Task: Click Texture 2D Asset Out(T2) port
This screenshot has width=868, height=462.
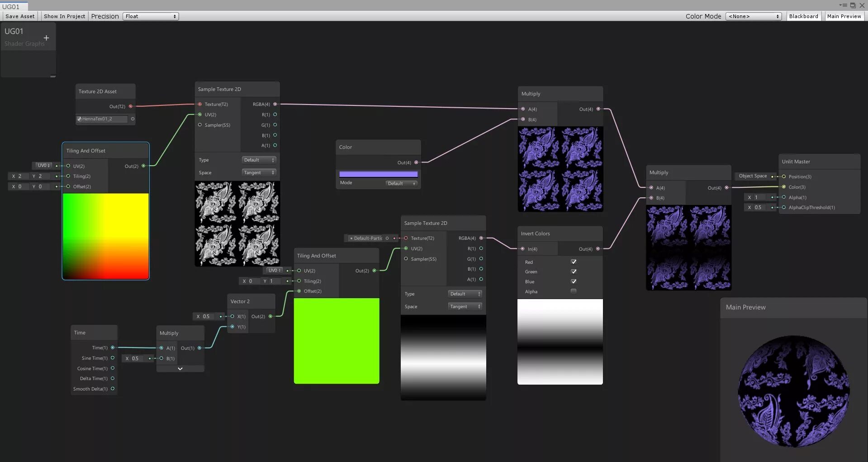Action: pos(131,106)
